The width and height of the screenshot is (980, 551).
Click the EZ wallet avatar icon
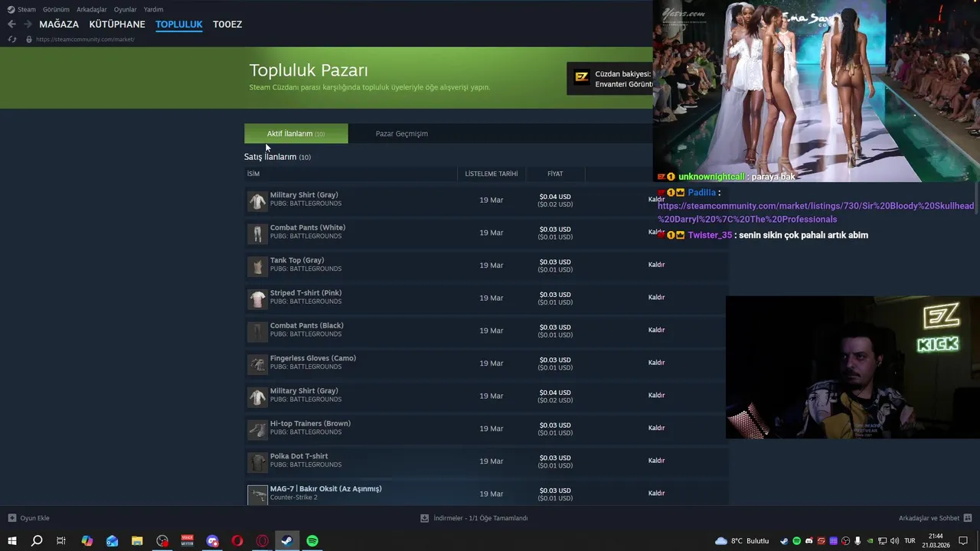(581, 78)
